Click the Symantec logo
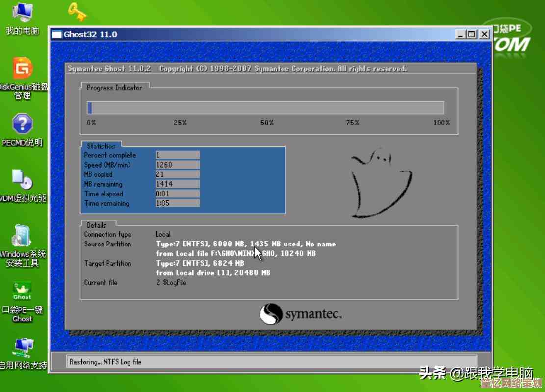The height and width of the screenshot is (392, 545). [301, 314]
